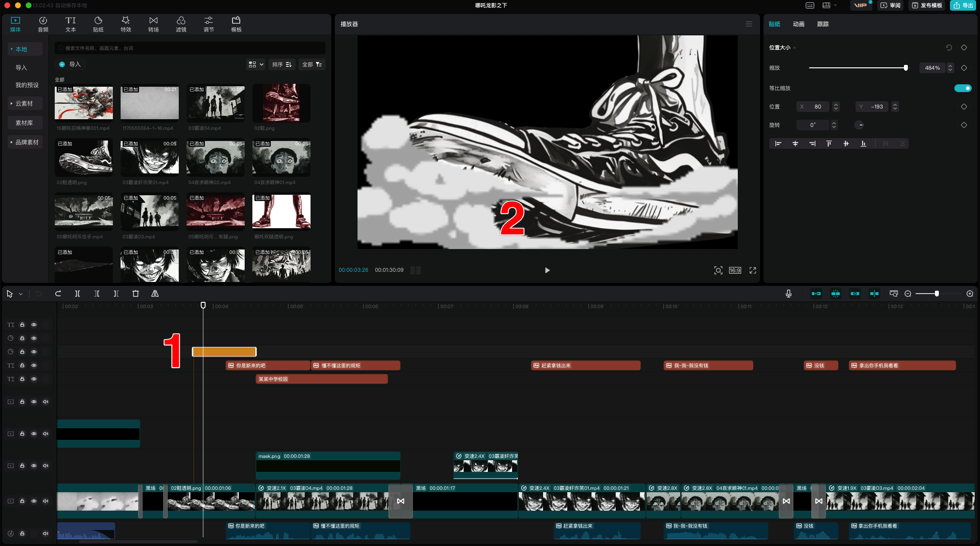Delete the selected clip with trash icon
The image size is (980, 546).
point(136,294)
